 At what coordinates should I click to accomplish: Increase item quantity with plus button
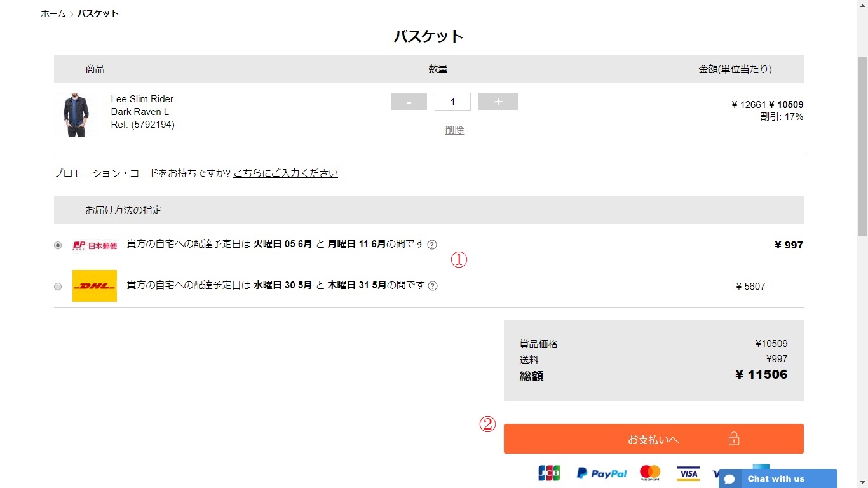(498, 102)
